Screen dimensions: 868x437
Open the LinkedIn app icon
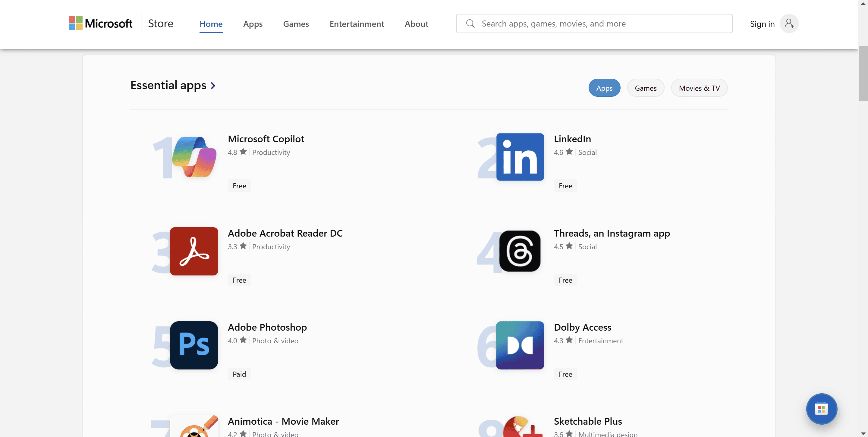[x=520, y=157]
